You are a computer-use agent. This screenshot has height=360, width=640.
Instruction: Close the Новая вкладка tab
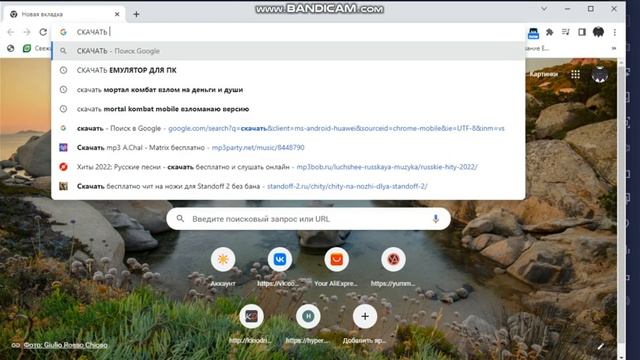click(117, 14)
